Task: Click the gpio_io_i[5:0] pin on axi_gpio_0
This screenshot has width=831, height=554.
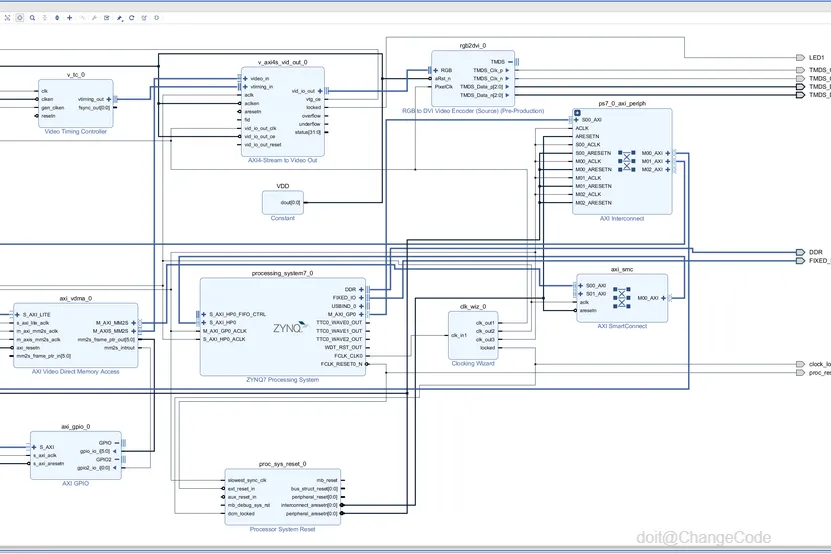Action: click(95, 451)
